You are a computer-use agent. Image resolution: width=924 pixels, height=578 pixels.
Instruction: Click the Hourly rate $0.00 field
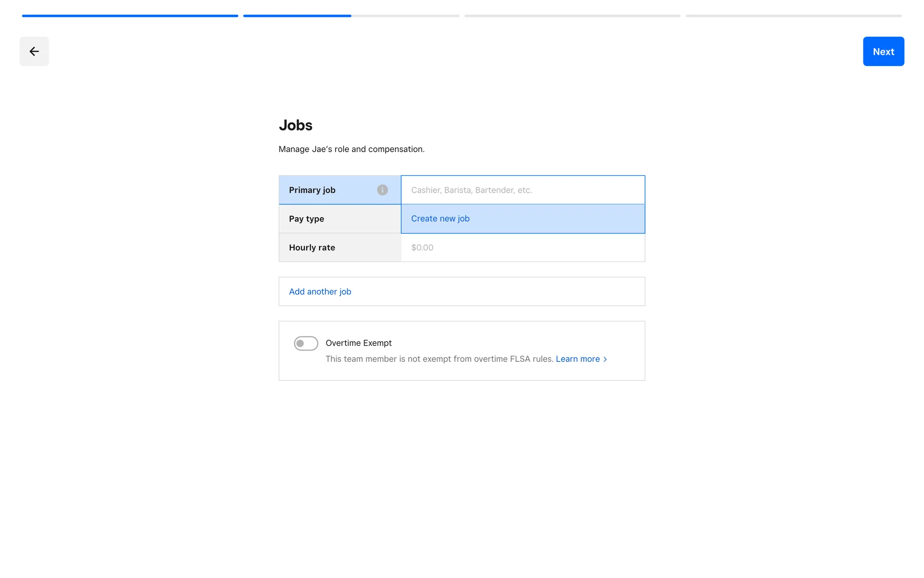(523, 248)
